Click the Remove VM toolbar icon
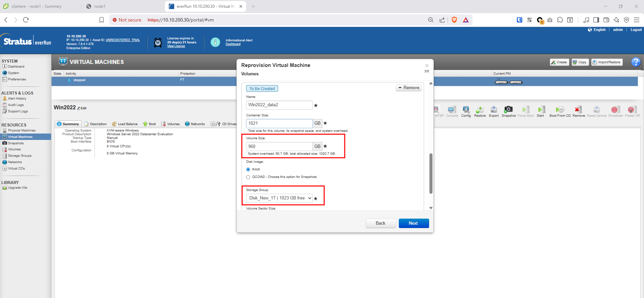644x298 pixels. [578, 110]
